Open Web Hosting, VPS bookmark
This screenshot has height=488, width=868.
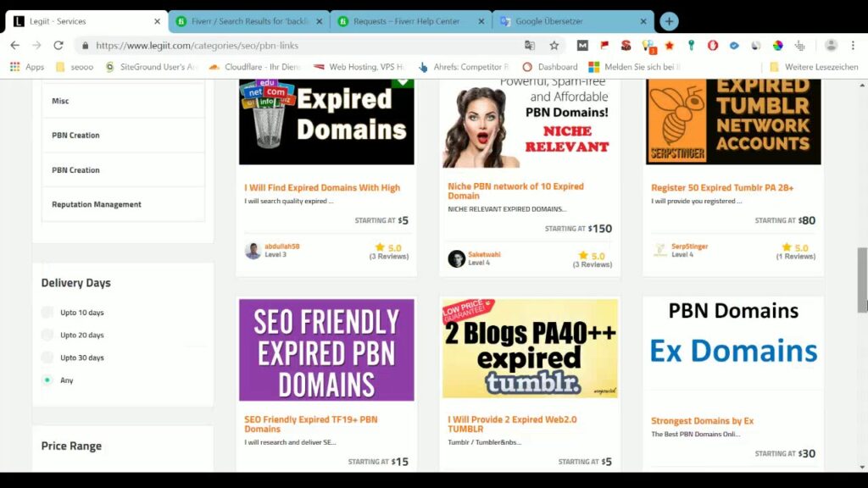click(359, 67)
